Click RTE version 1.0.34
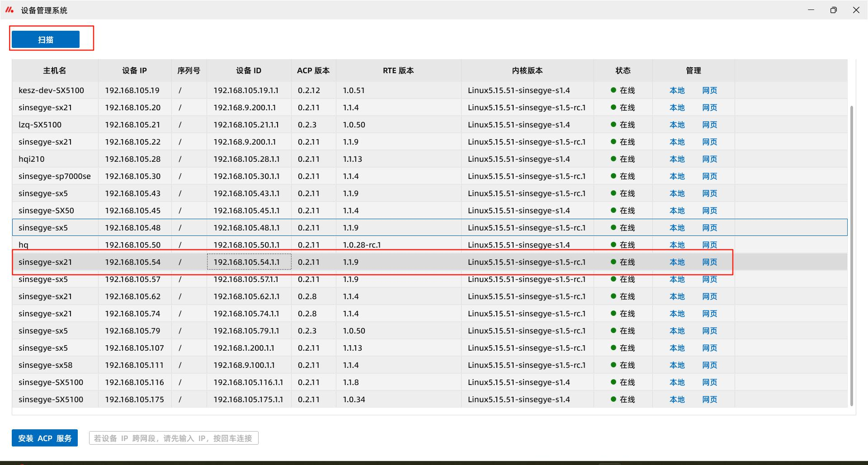This screenshot has height=465, width=868. pos(354,399)
